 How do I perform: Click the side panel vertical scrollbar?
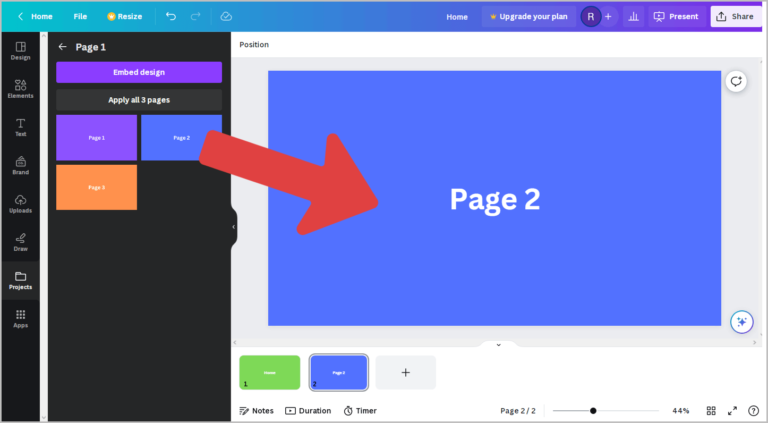click(x=44, y=225)
